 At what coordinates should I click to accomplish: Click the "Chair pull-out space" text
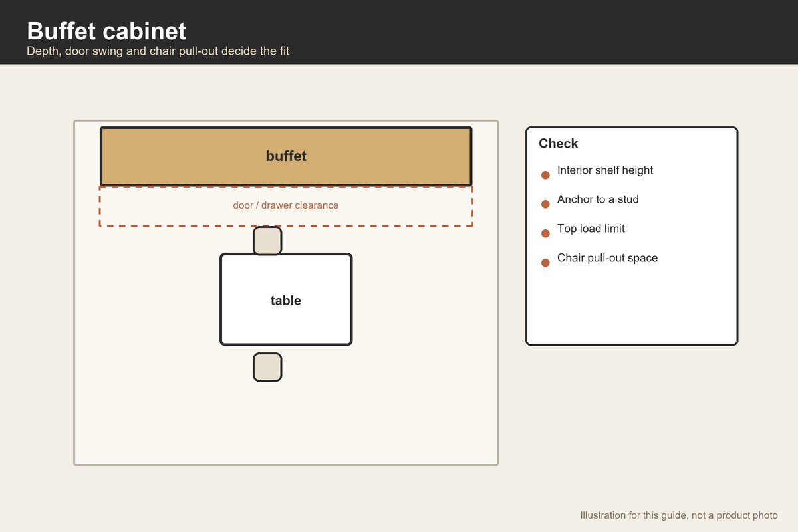[x=607, y=258]
